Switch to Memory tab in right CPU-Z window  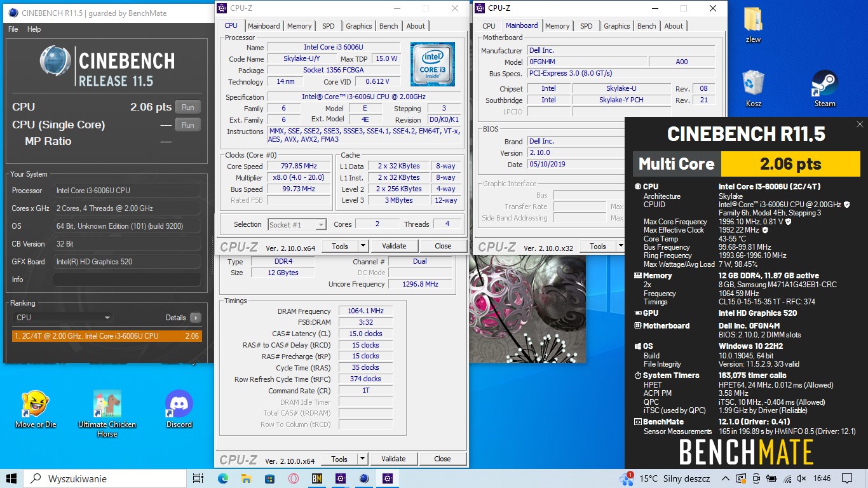[x=557, y=26]
